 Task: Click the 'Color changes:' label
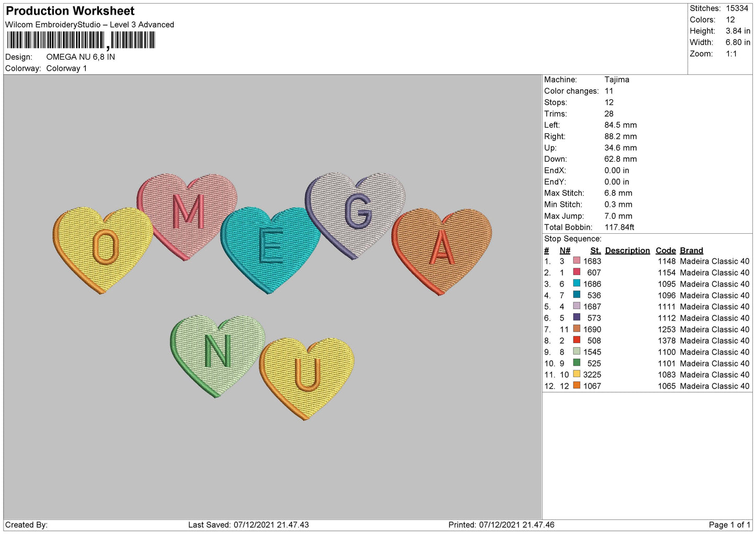[x=571, y=91]
